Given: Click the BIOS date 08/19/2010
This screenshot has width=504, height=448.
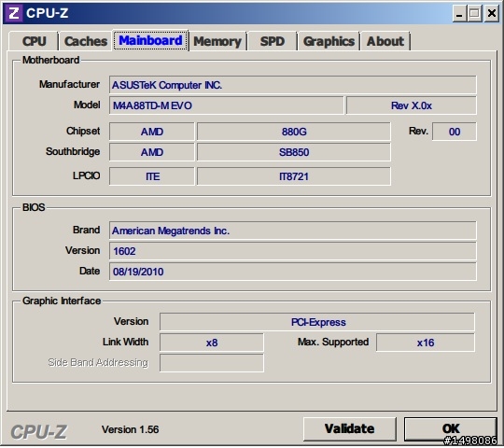Looking at the screenshot, I should (292, 272).
